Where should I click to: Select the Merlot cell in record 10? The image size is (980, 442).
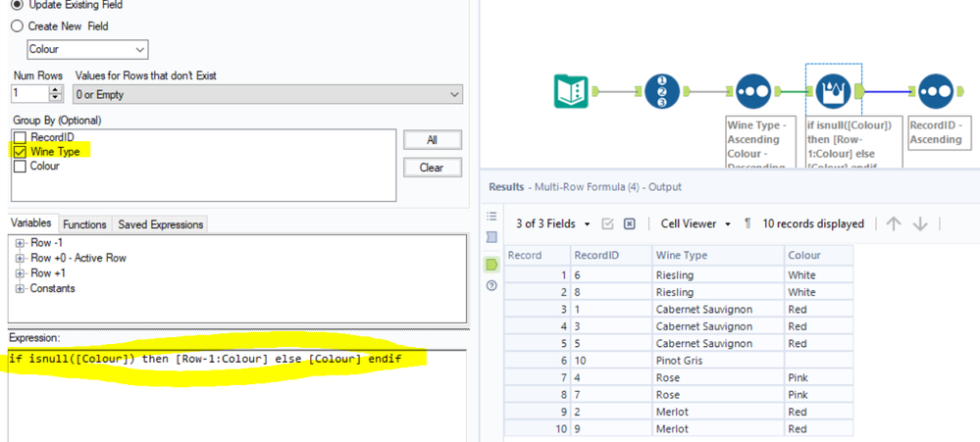(x=717, y=429)
